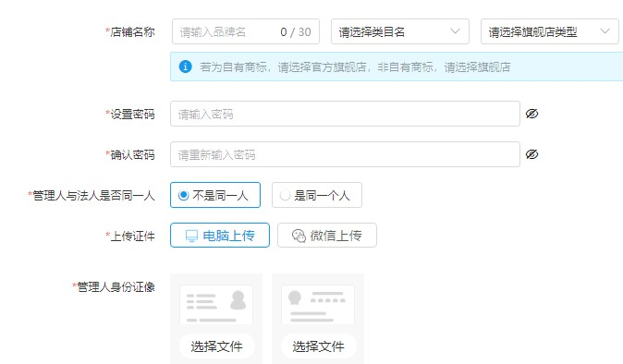Choose 微信上传 upload method
The image size is (623, 364).
click(x=326, y=236)
